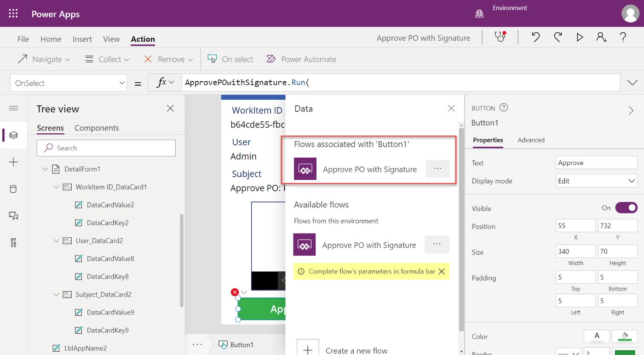Open the Environment globe icon
Image resolution: width=644 pixels, height=355 pixels.
[x=479, y=14]
